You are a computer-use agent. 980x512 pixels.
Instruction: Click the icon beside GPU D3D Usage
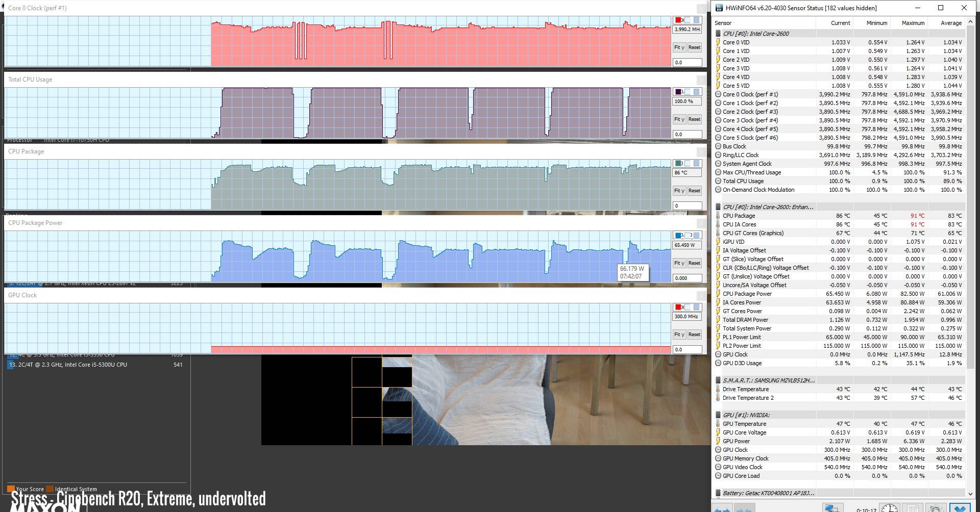point(718,363)
